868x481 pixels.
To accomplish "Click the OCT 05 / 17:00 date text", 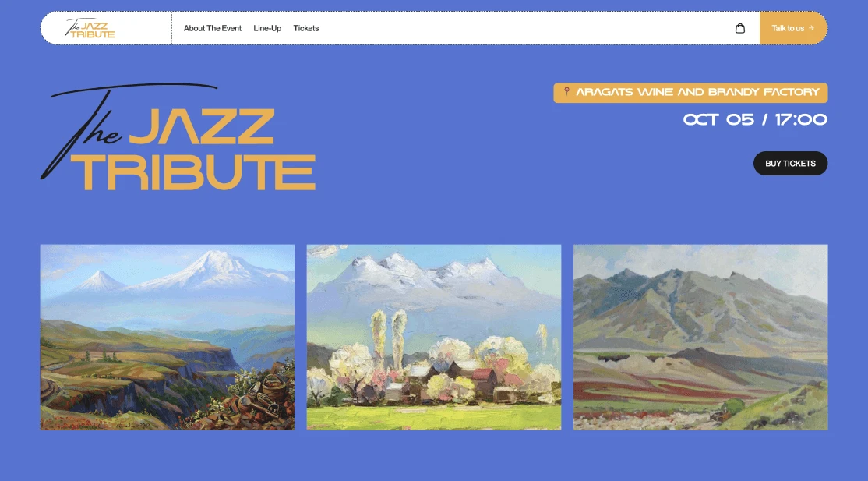I will tap(756, 120).
